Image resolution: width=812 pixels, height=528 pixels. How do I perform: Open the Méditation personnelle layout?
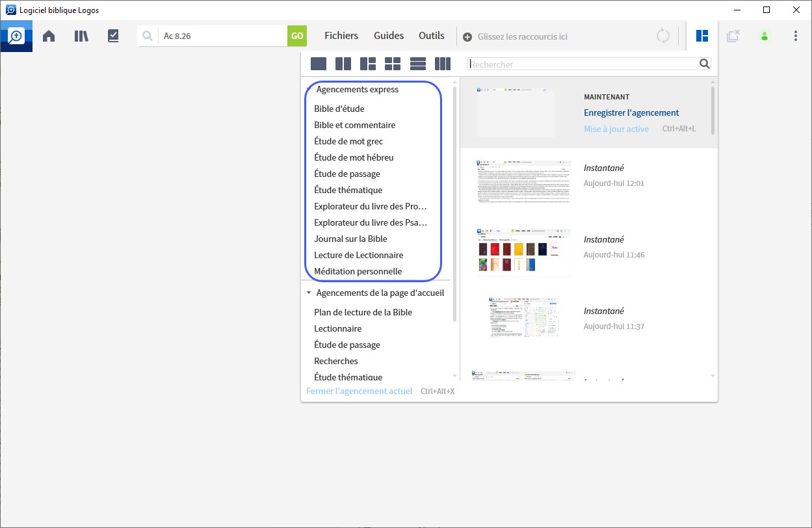358,271
